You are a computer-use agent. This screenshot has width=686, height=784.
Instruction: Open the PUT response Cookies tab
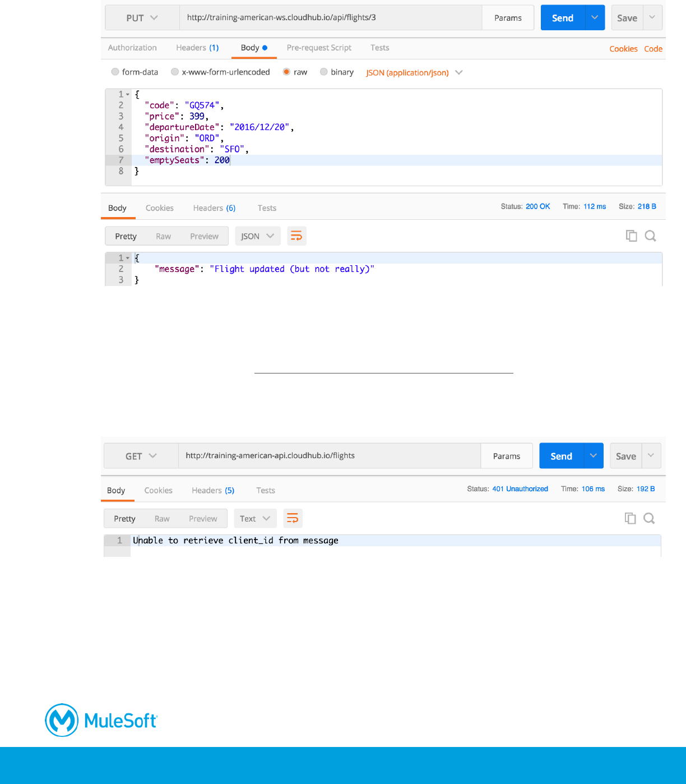click(x=160, y=208)
